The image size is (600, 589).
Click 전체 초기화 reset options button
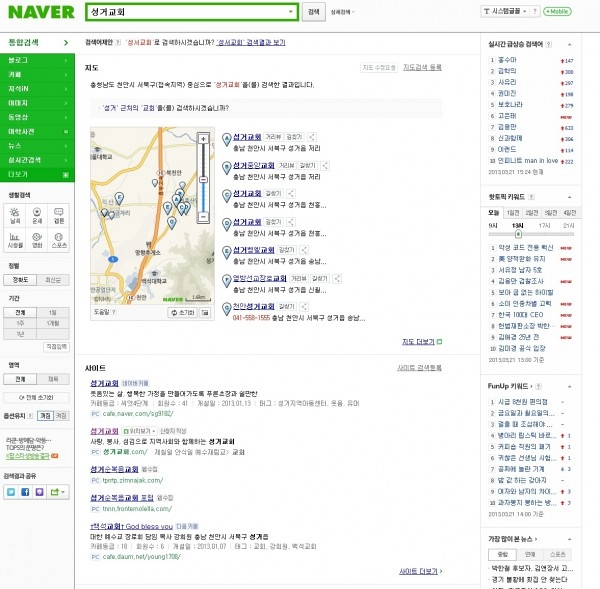(x=37, y=398)
